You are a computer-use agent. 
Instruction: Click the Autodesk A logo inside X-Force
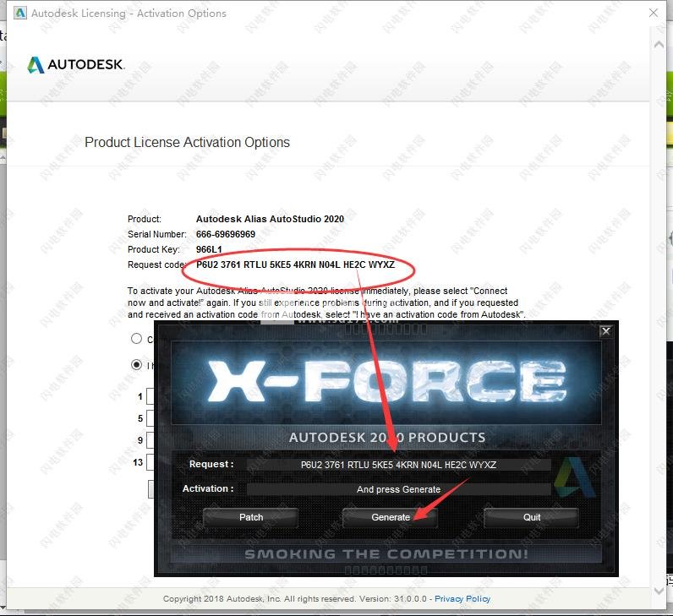574,478
